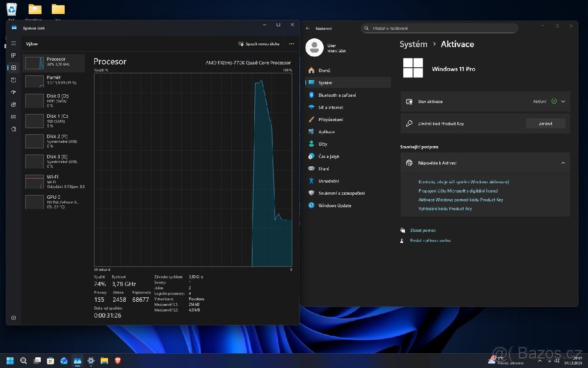Image resolution: width=588 pixels, height=368 pixels.
Task: Open Services view in Task Manager
Action: click(x=13, y=129)
